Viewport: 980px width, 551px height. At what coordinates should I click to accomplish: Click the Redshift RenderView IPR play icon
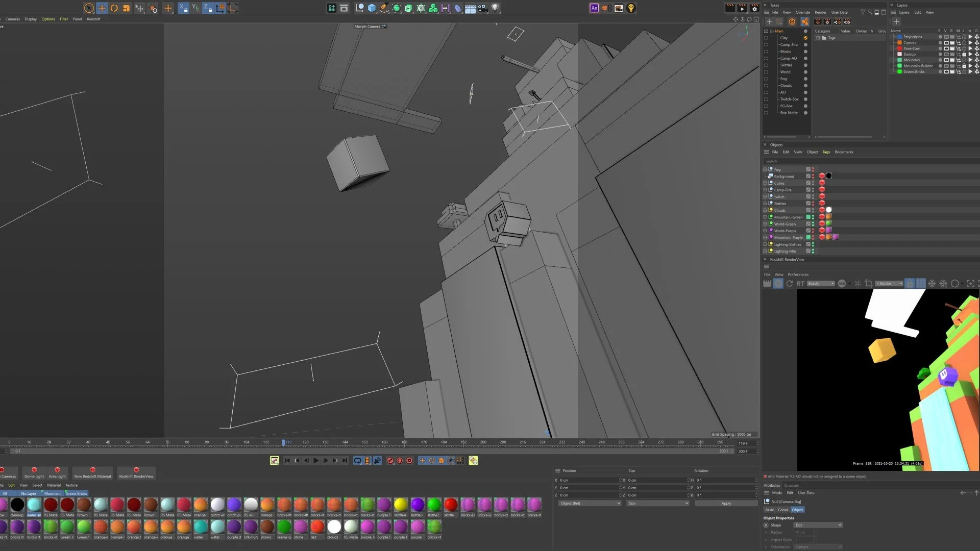[778, 284]
